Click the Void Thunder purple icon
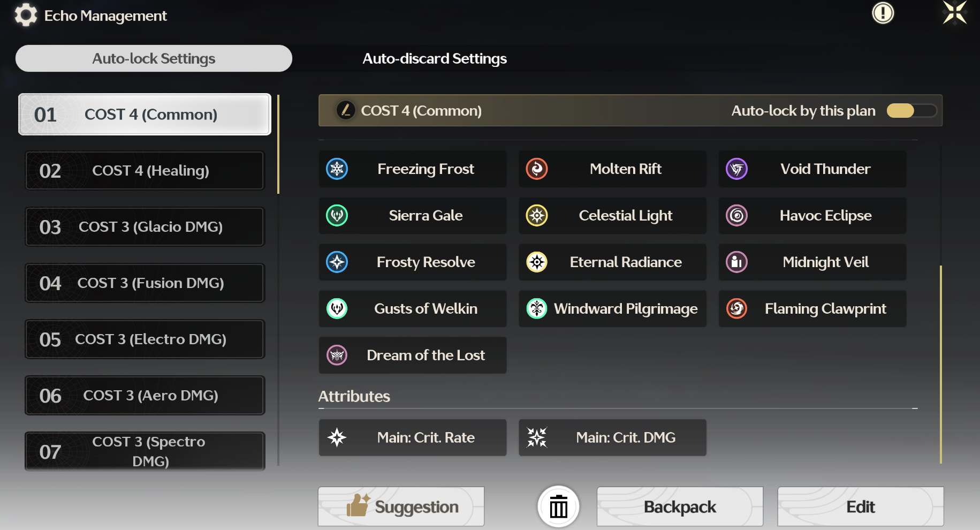The width and height of the screenshot is (980, 530). pyautogui.click(x=737, y=169)
